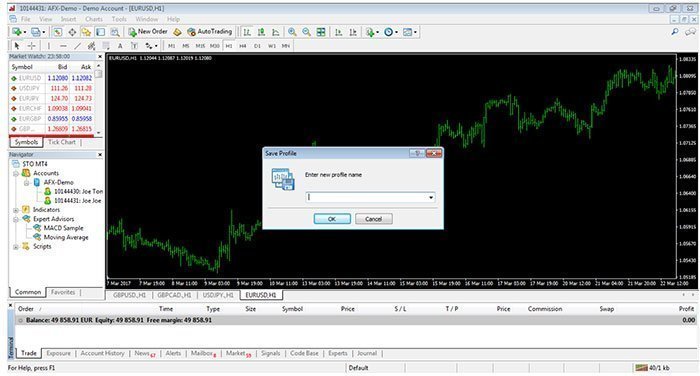This screenshot has height=376, width=700.
Task: Select the text A tool
Action: click(x=120, y=46)
